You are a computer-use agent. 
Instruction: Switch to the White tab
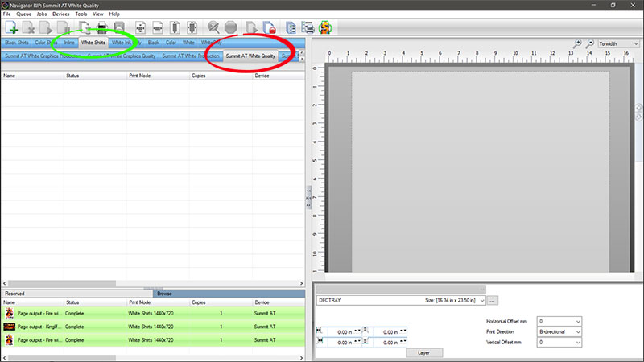(x=188, y=43)
